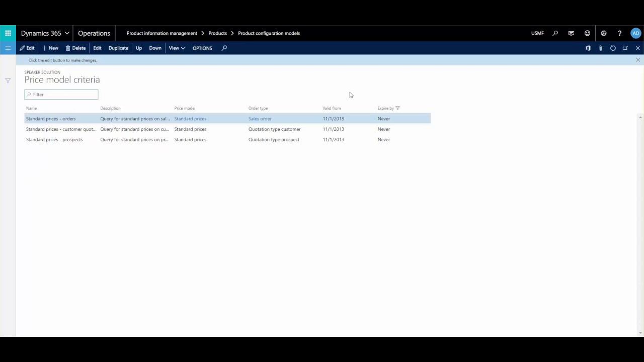Open the attachments paperclip icon

600,48
